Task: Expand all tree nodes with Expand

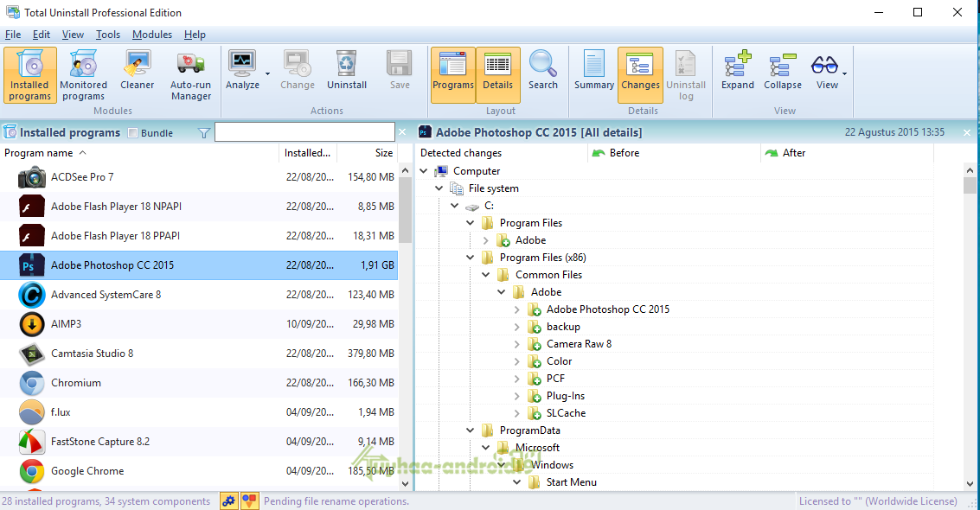Action: pyautogui.click(x=738, y=70)
